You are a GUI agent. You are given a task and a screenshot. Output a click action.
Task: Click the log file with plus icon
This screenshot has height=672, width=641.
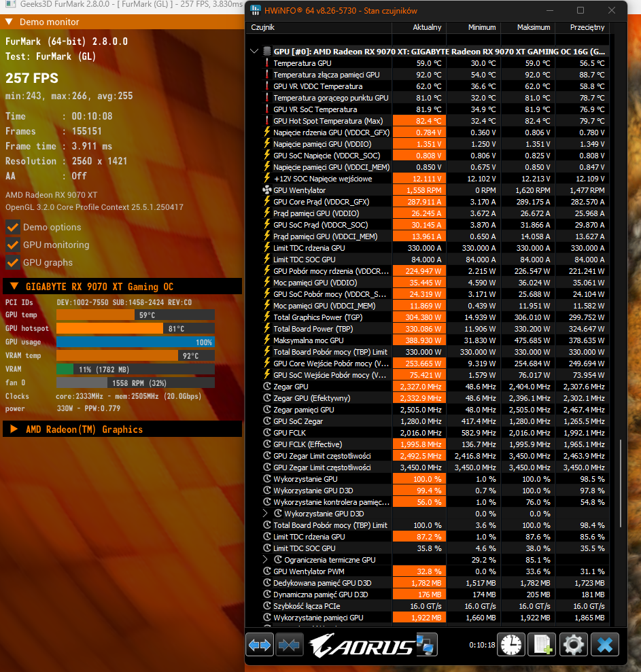[x=542, y=645]
